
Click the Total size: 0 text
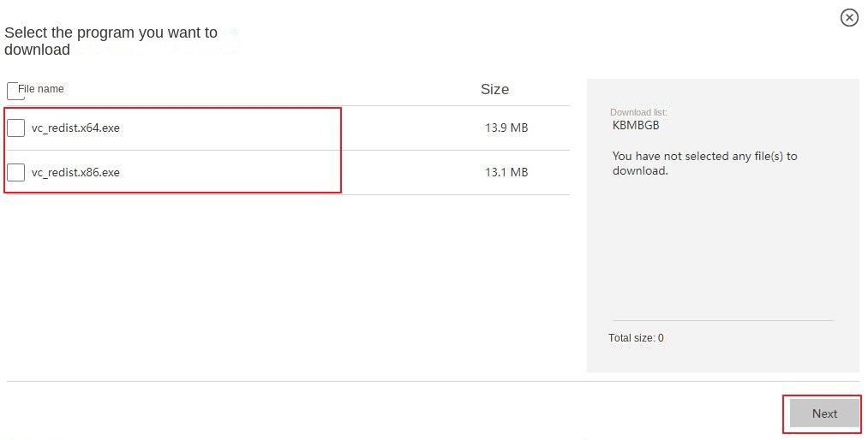point(636,338)
